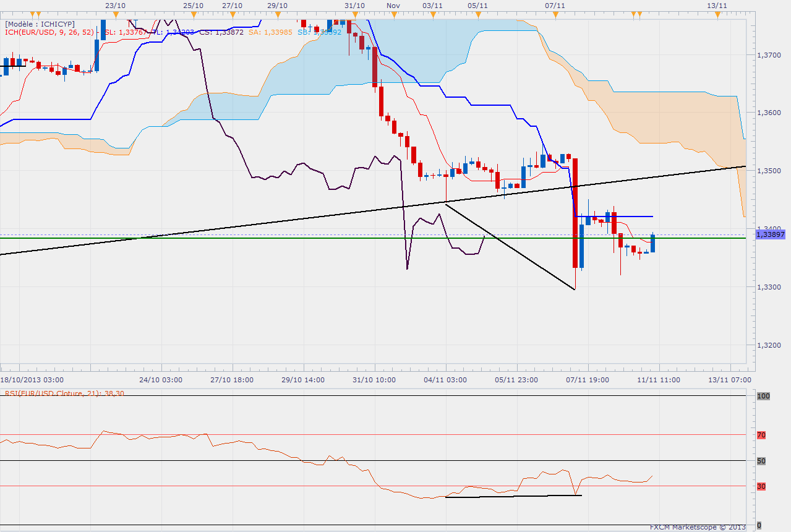Click the black divergence line on the RSI panel

click(x=513, y=496)
